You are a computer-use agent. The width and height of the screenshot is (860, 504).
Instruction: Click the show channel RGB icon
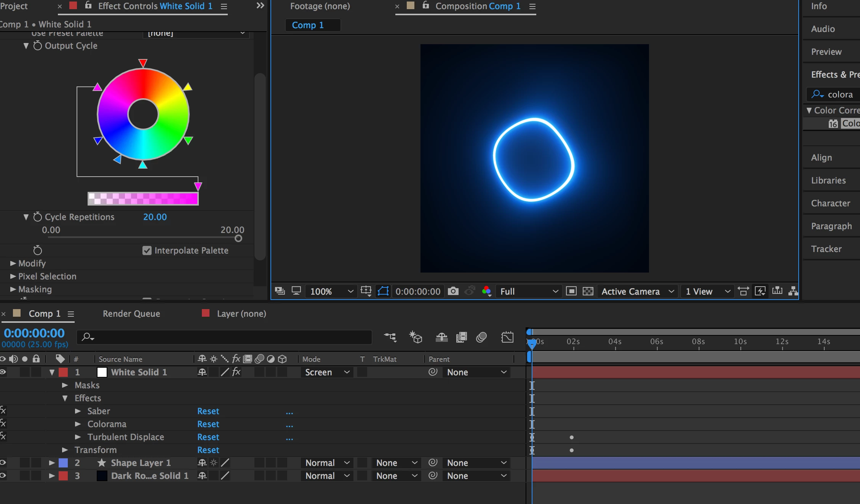click(486, 291)
